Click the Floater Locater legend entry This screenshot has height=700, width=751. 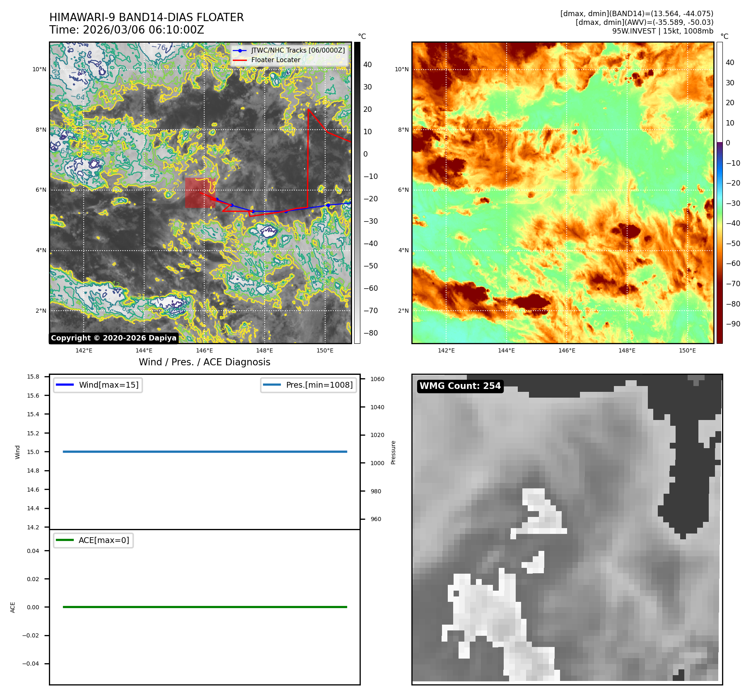275,60
